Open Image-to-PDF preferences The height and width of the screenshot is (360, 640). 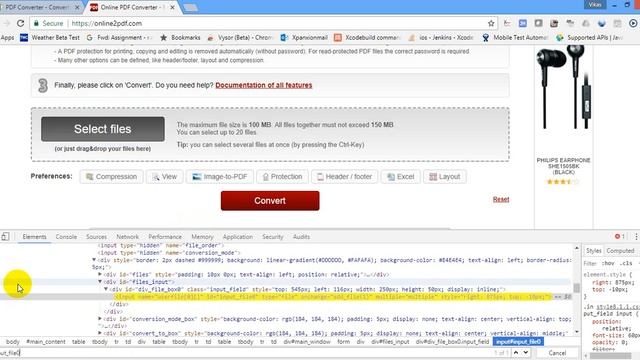tap(220, 177)
